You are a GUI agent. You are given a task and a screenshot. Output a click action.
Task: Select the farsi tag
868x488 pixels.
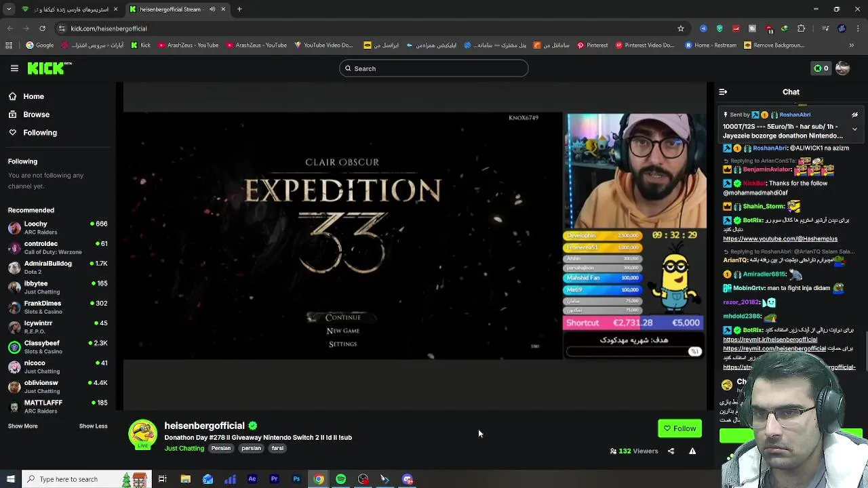pos(277,449)
